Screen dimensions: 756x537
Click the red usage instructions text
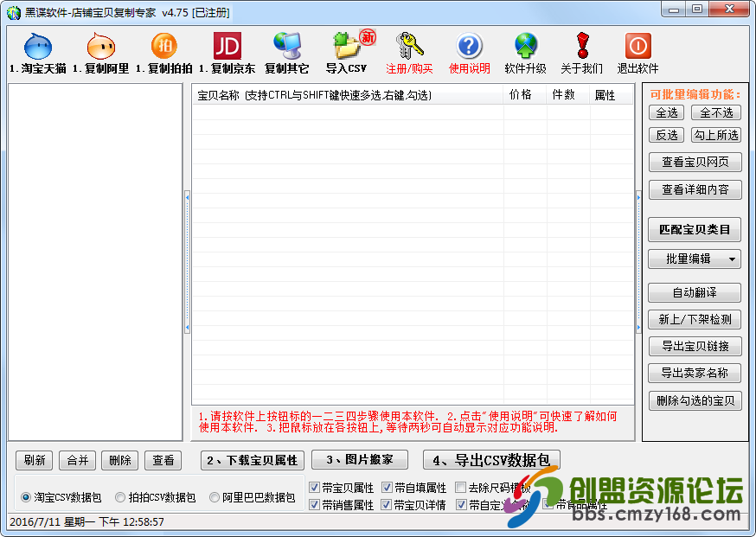pos(408,422)
